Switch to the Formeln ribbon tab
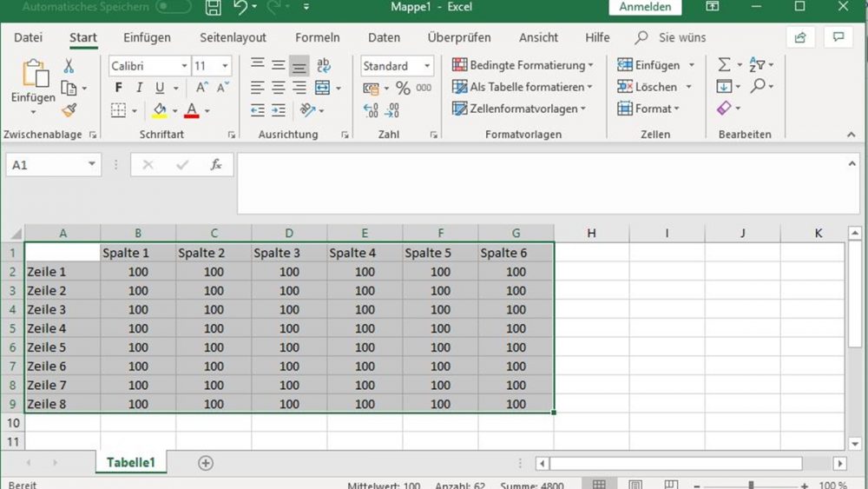The width and height of the screenshot is (868, 489). tap(317, 37)
